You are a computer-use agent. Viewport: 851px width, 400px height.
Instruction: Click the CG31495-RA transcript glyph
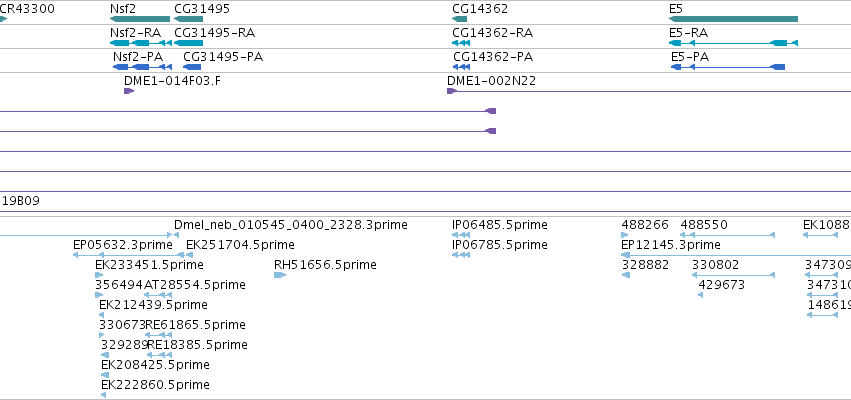[x=188, y=43]
